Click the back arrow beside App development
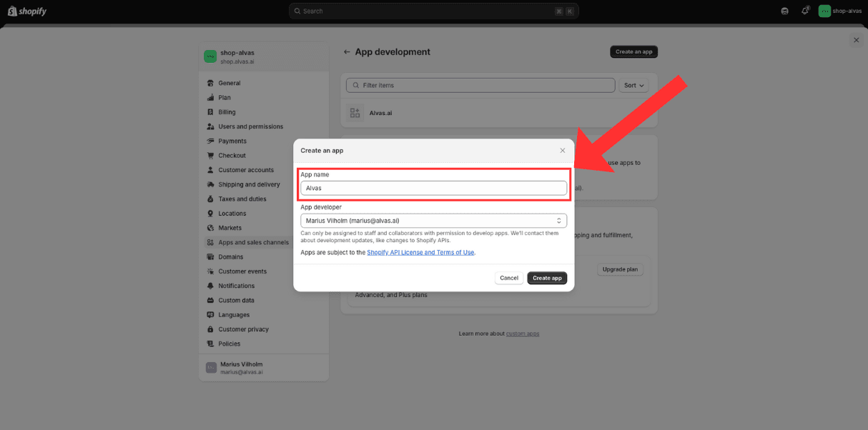The image size is (868, 430). (347, 52)
